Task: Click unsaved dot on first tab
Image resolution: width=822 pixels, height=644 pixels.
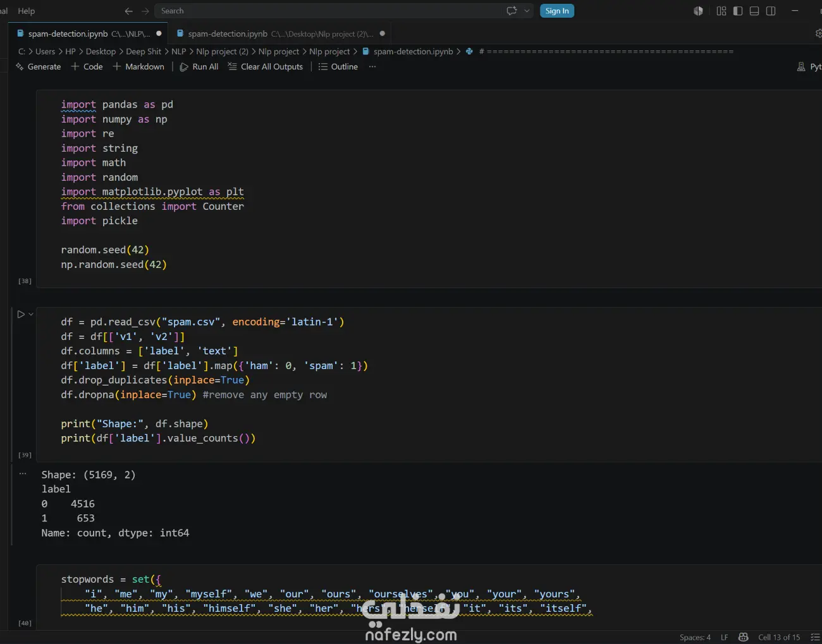Action: pyautogui.click(x=159, y=33)
